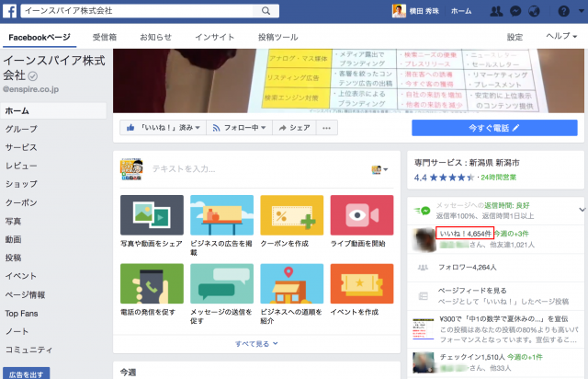Viewport: 588px width, 379px height.
Task: Click the イベントを作成 ticket icon
Action: pos(362,283)
